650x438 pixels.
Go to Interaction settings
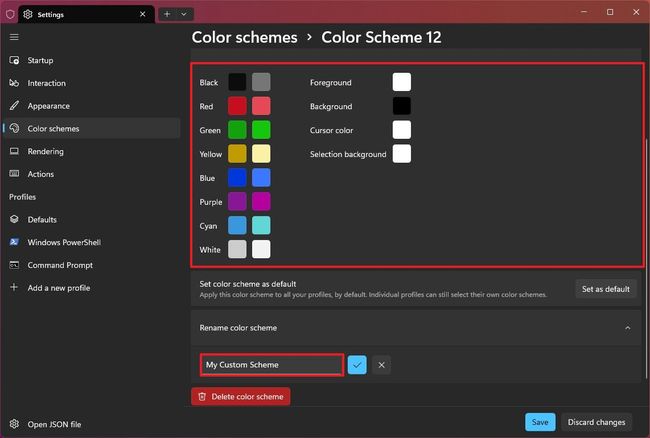[91, 83]
